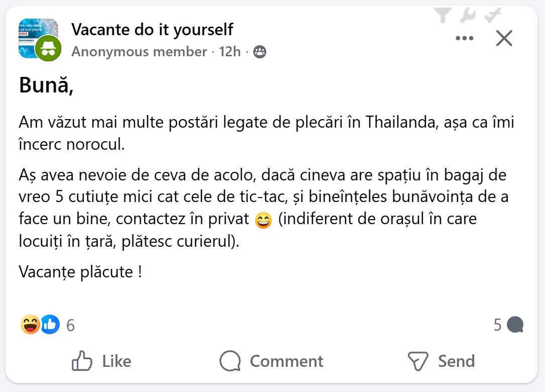Open the 12h timestamp link
Screen dimensions: 545x392
pos(230,52)
